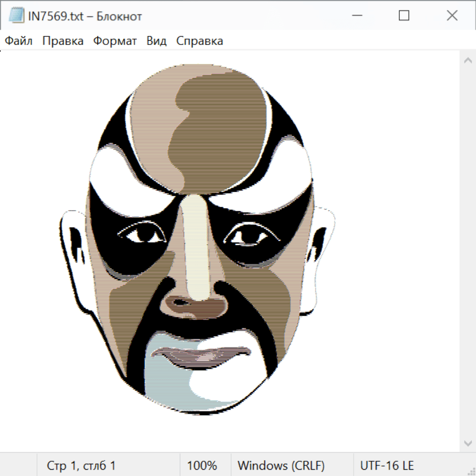
Task: Click the Windows (CRLF) line ending indicator
Action: [281, 465]
